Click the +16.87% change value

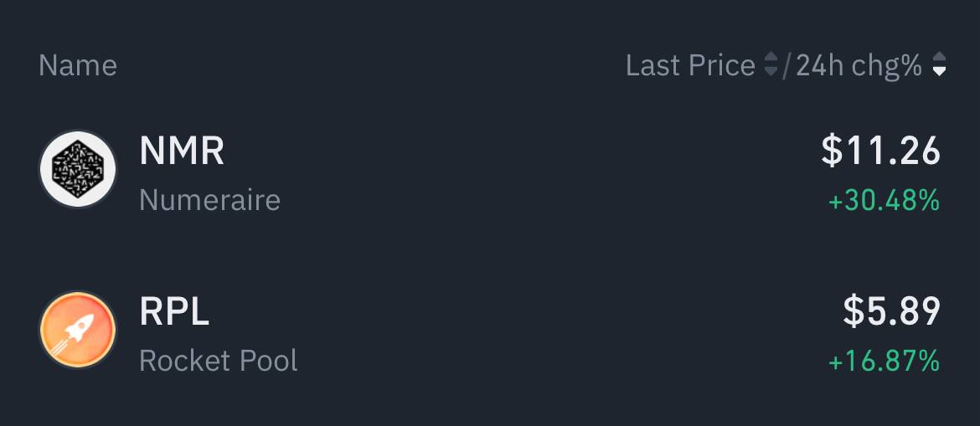click(x=885, y=362)
